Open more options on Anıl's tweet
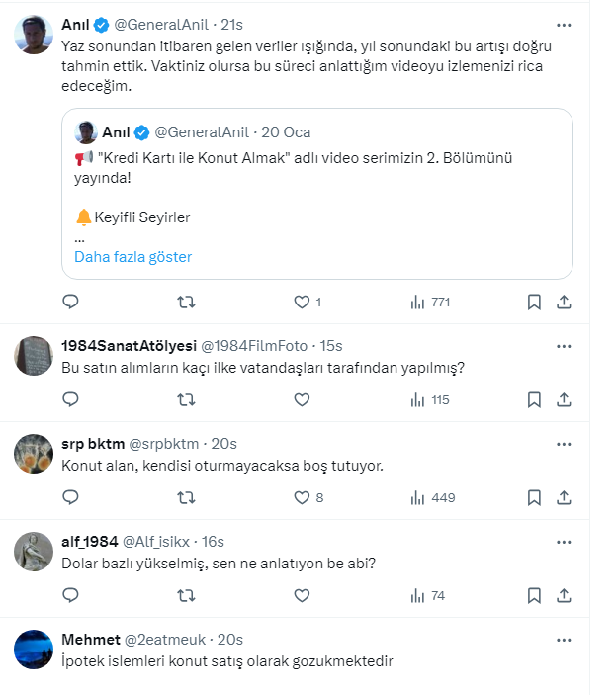This screenshot has height=695, width=616. click(564, 24)
